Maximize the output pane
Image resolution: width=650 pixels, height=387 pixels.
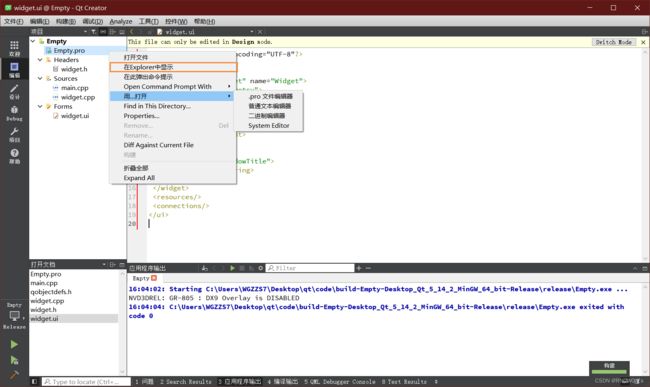point(644,268)
